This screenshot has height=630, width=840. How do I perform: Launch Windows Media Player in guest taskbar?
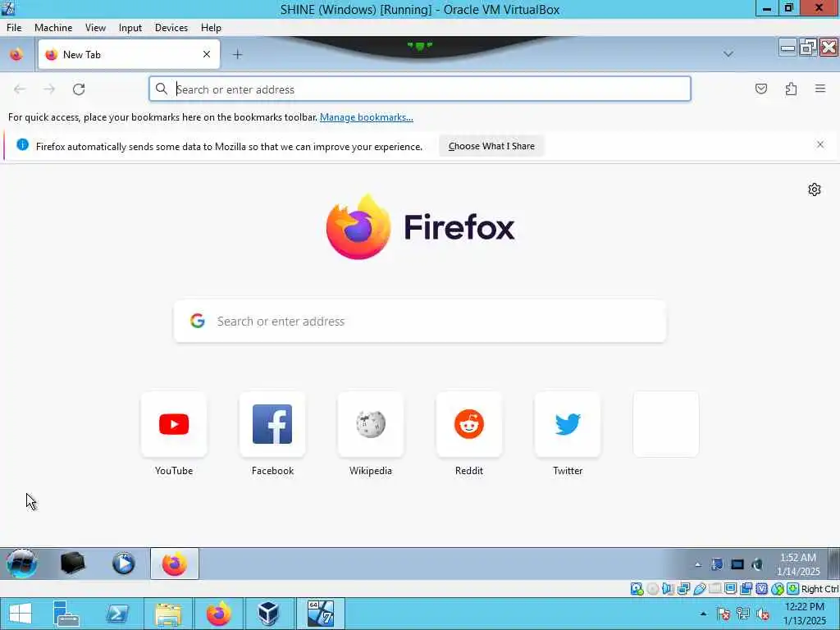point(124,564)
